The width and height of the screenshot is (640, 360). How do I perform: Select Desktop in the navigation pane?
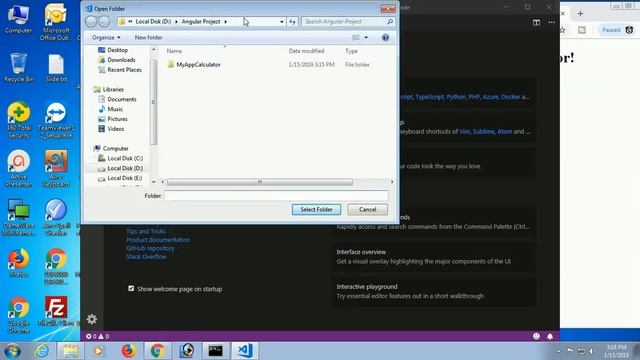click(x=113, y=50)
